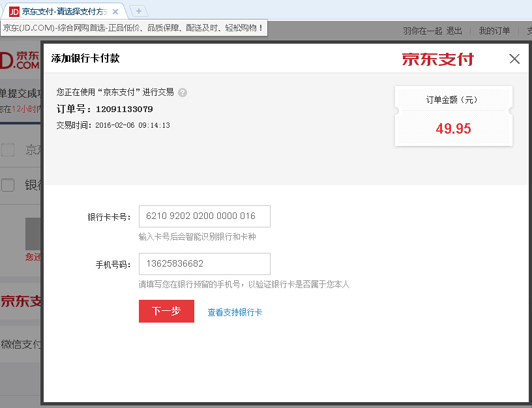Focus the 手机号码 input field
The image size is (532, 408).
tap(204, 264)
